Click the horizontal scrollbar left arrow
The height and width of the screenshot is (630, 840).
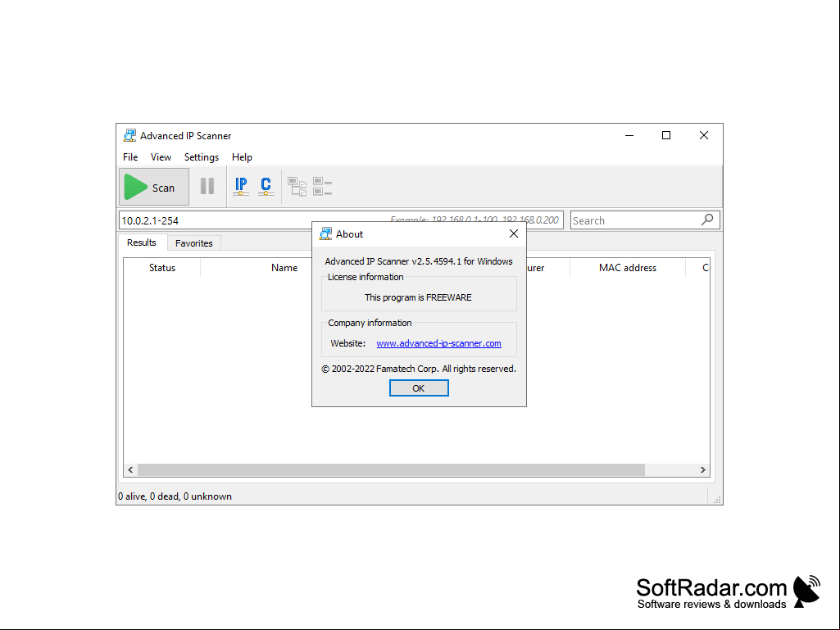[x=131, y=469]
